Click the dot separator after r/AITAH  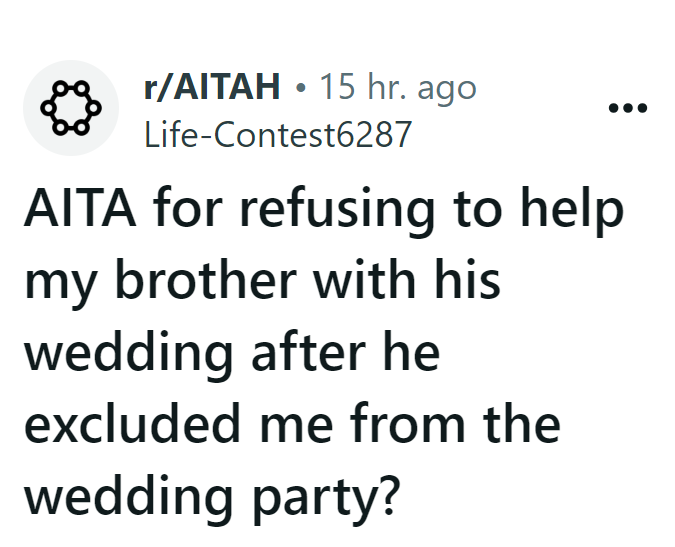(x=300, y=90)
